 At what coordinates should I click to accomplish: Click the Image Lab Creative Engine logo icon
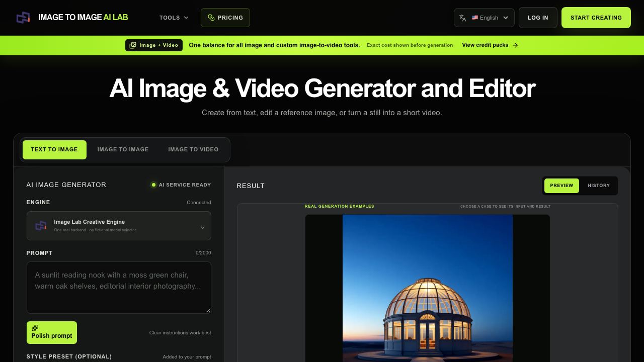(x=41, y=226)
